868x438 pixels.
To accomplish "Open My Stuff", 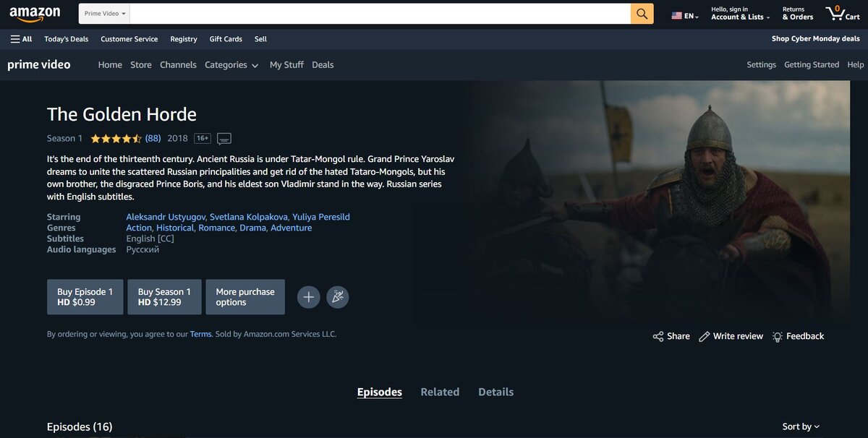I will pos(286,65).
